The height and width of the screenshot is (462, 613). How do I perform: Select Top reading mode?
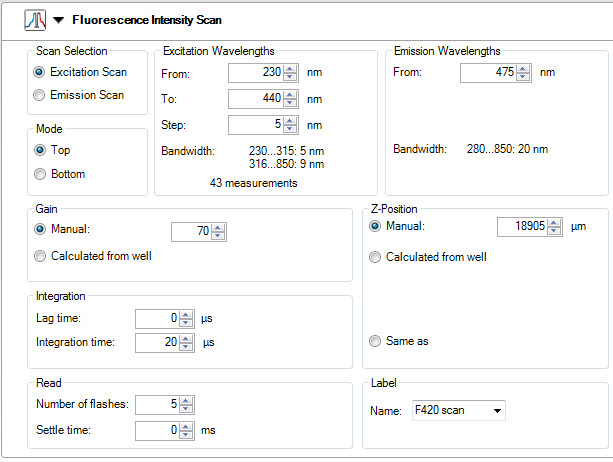point(39,150)
